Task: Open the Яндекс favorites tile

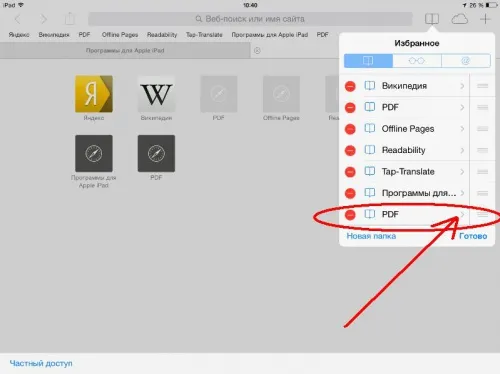Action: pyautogui.click(x=94, y=94)
